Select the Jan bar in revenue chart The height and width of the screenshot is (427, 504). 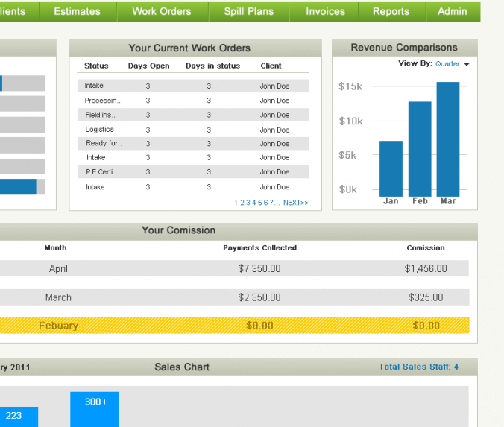(x=391, y=168)
